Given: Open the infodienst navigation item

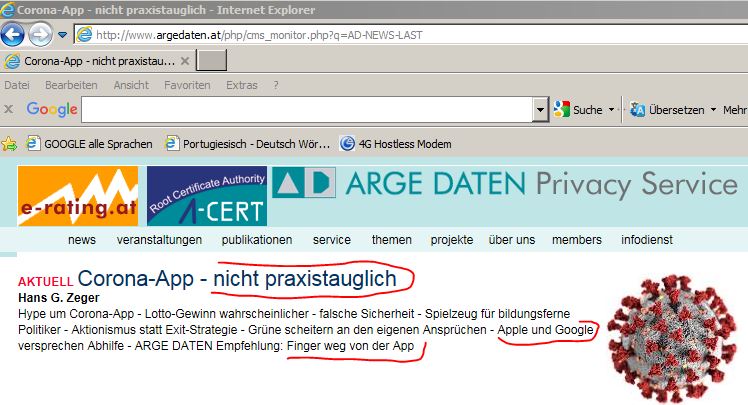Looking at the screenshot, I should pyautogui.click(x=647, y=239).
